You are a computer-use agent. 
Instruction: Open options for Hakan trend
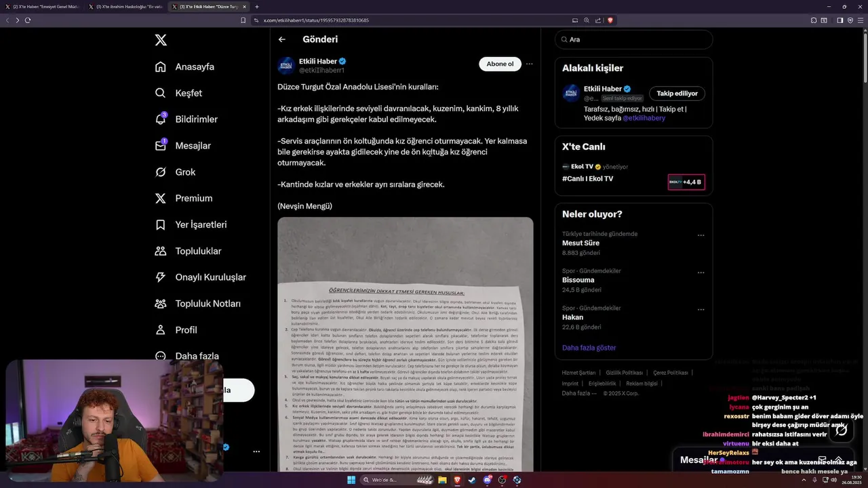point(701,310)
